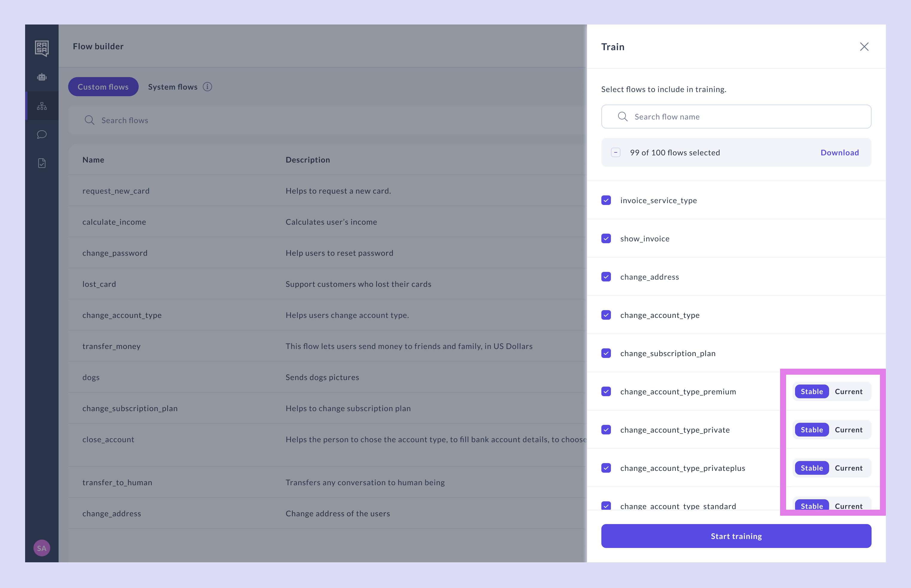The height and width of the screenshot is (588, 911).
Task: Click the Download link
Action: coord(840,152)
